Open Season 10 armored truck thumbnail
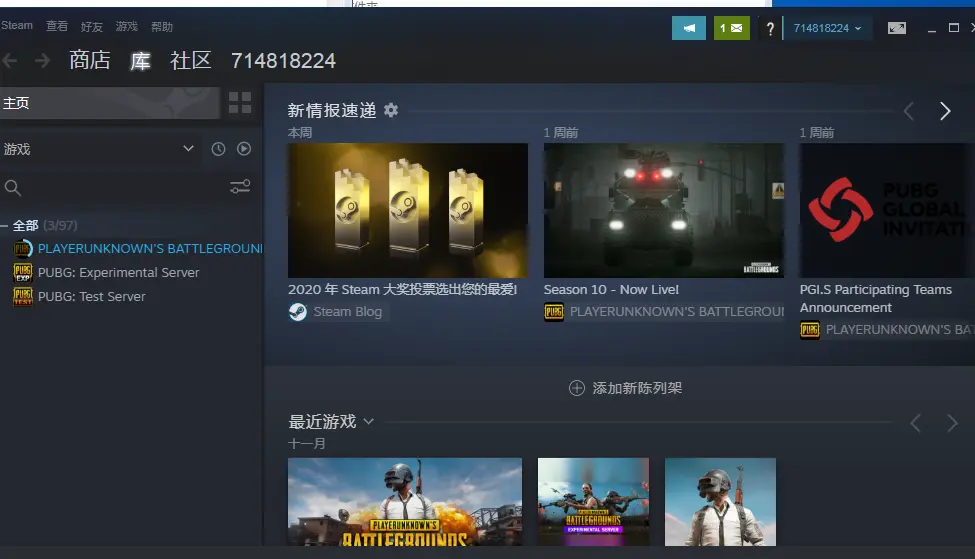 (663, 210)
